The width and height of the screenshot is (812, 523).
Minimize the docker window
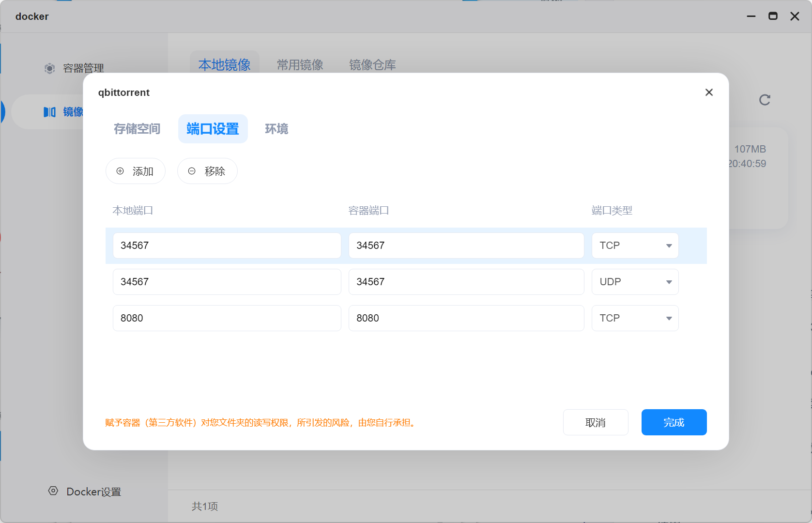point(751,16)
